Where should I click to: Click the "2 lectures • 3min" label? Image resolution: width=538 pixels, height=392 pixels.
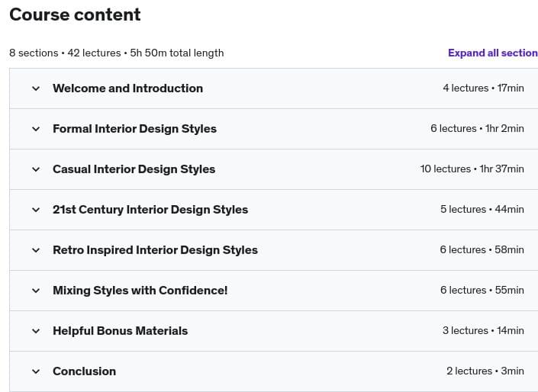(x=485, y=371)
